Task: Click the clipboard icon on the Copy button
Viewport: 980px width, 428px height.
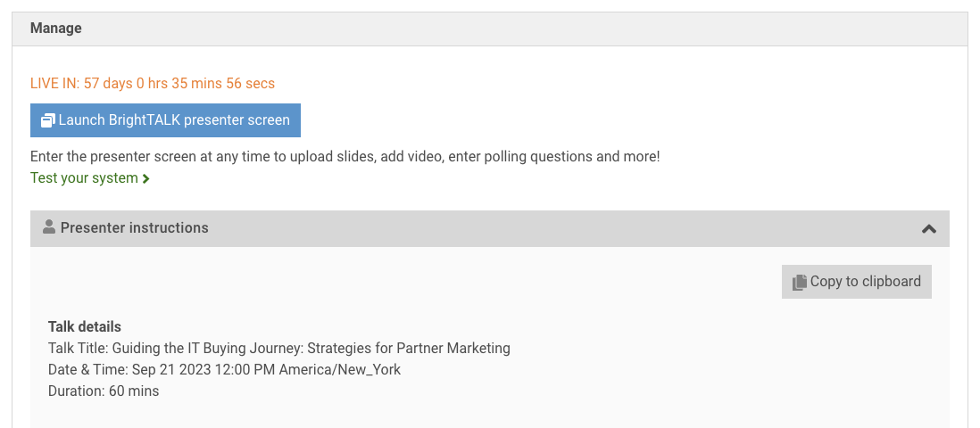Action: click(799, 282)
